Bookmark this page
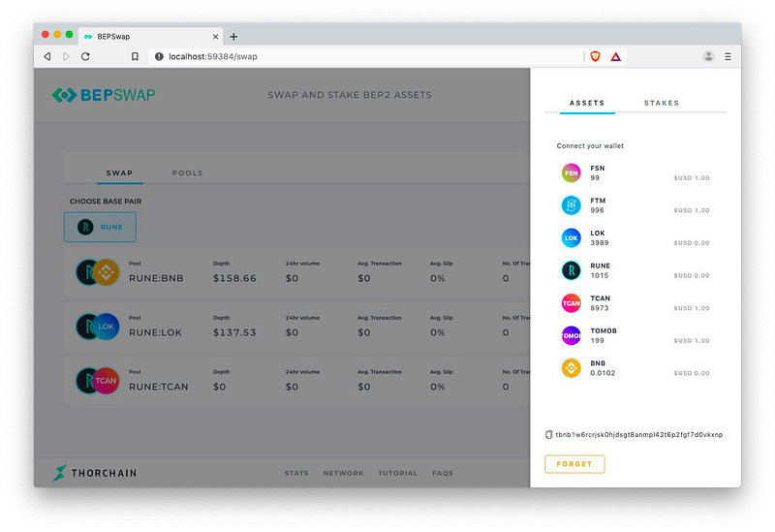 pos(135,56)
